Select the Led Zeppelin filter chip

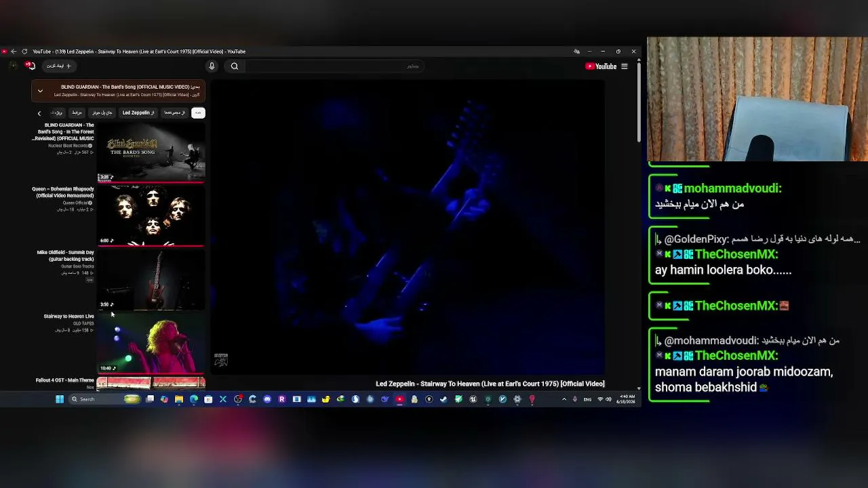point(138,113)
